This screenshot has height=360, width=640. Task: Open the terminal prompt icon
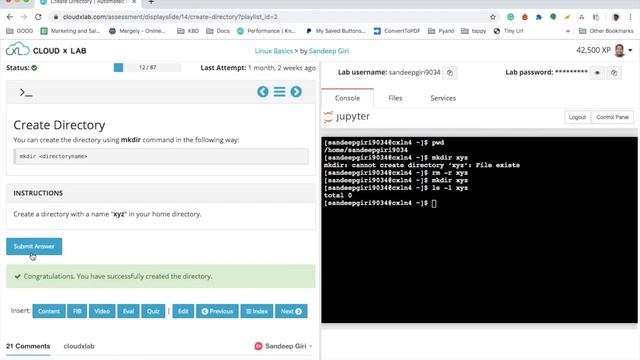click(26, 93)
